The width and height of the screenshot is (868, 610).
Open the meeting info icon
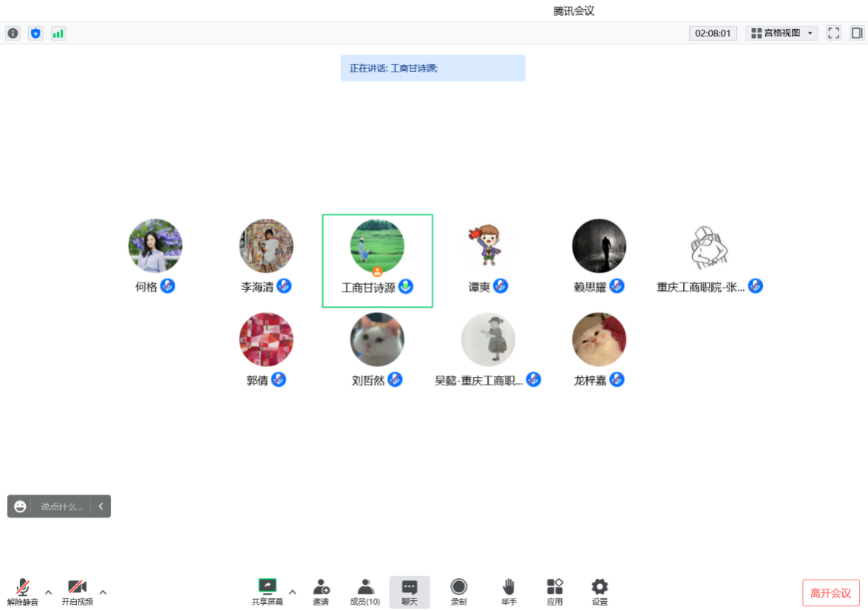tap(13, 34)
